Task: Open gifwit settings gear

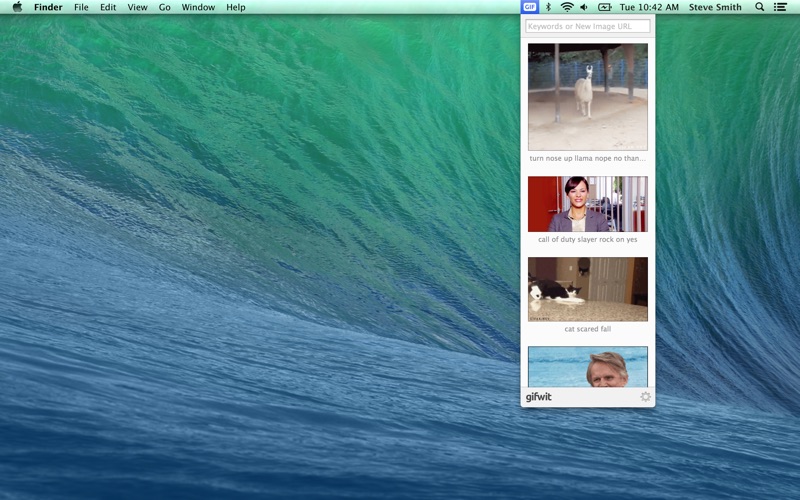Action: coord(645,397)
